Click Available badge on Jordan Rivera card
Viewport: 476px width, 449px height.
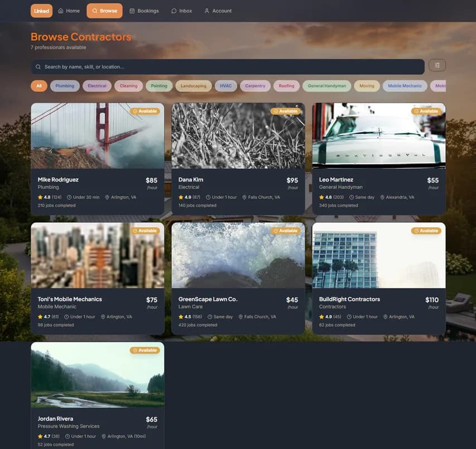pos(145,350)
